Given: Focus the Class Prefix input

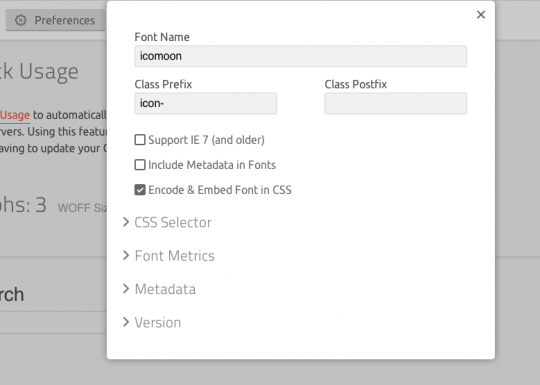Looking at the screenshot, I should coord(206,103).
